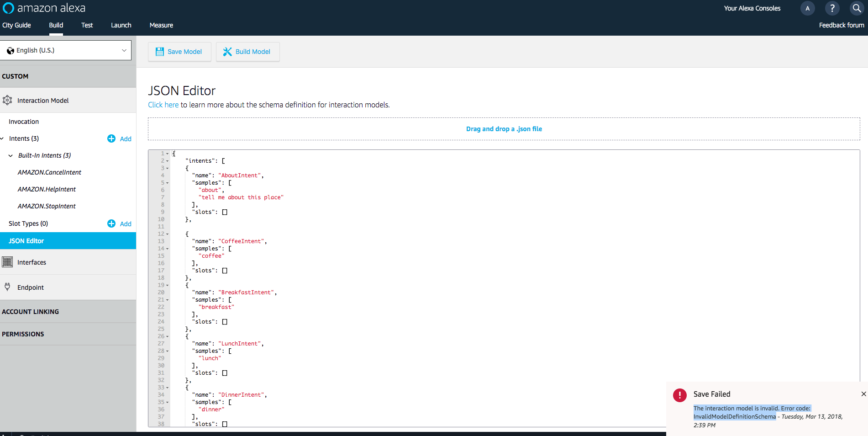
Task: Add a new slot type
Action: [119, 223]
